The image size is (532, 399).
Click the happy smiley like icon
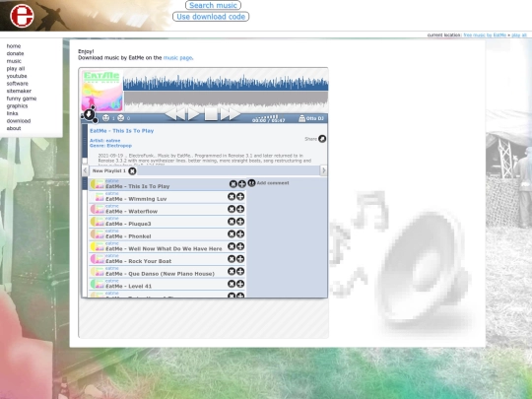coord(105,118)
